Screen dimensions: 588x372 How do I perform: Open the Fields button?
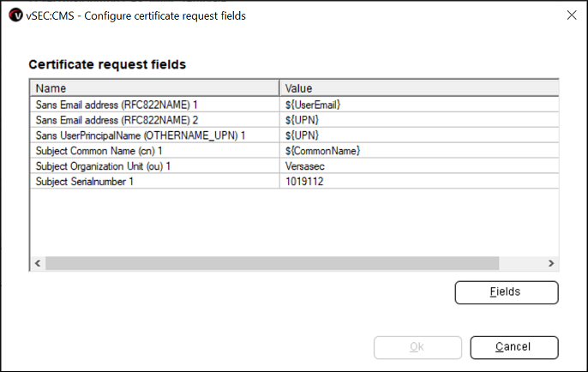point(507,292)
